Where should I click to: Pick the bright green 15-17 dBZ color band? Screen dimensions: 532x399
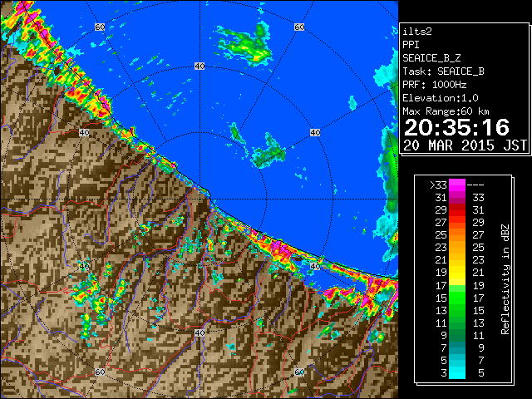click(457, 298)
